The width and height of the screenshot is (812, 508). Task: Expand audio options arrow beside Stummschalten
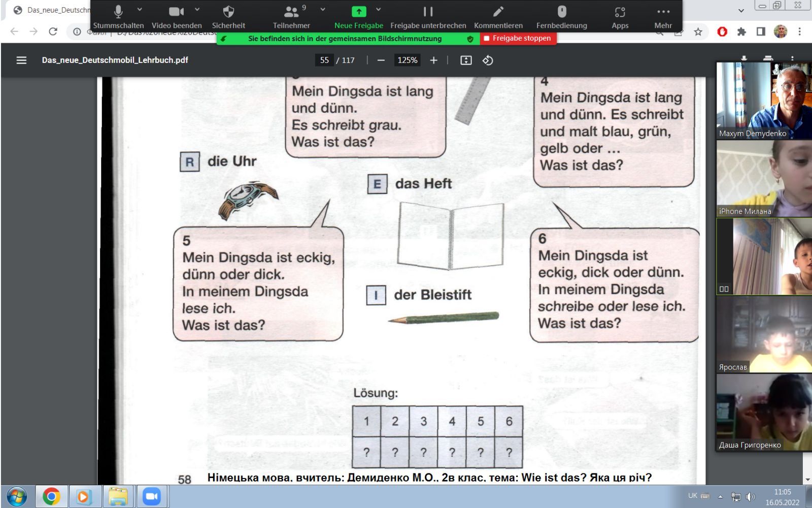[140, 10]
